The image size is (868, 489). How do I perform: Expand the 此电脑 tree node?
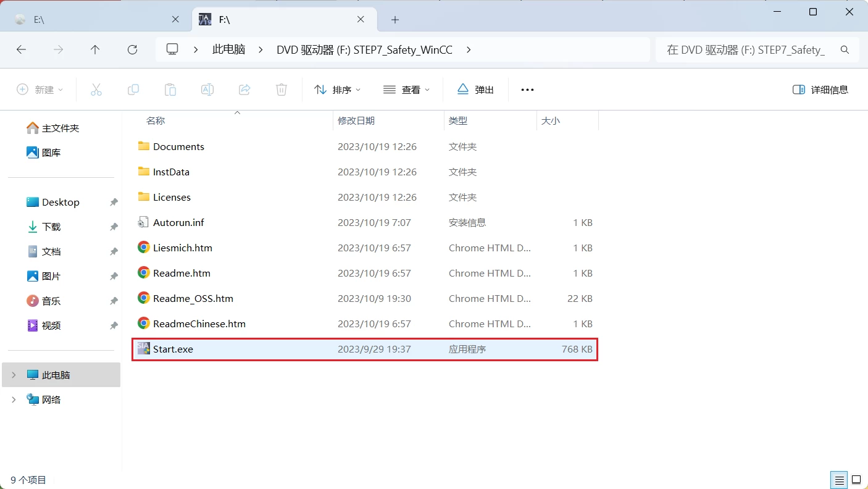[14, 375]
